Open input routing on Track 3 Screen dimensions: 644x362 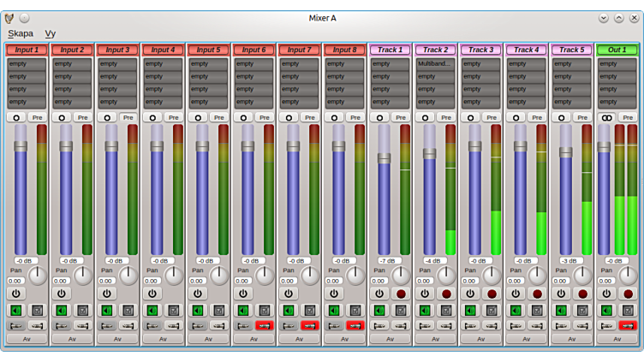click(x=470, y=325)
